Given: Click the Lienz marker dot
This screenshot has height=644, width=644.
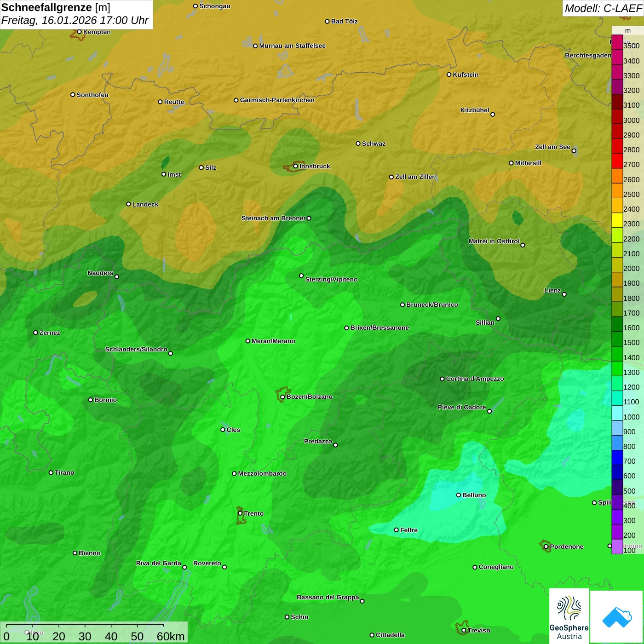Looking at the screenshot, I should 564,294.
